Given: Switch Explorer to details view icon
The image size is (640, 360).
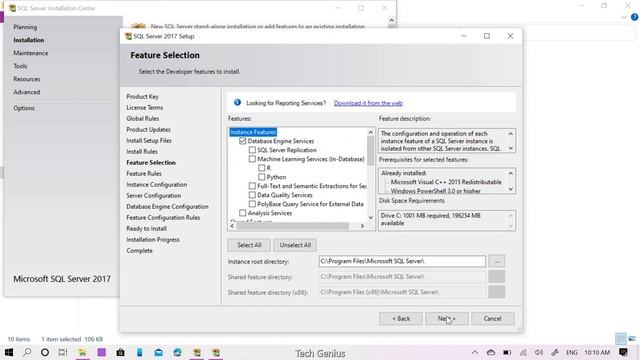Looking at the screenshot, I should 621,338.
